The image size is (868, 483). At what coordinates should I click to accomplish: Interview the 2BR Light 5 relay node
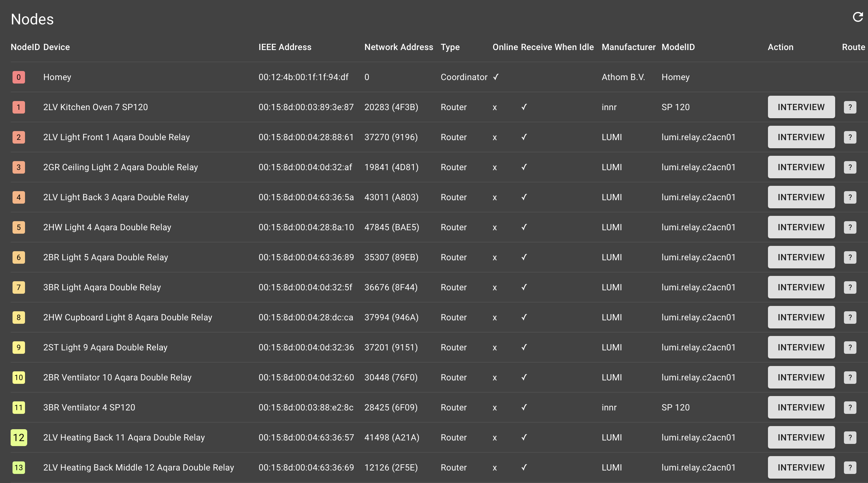801,257
